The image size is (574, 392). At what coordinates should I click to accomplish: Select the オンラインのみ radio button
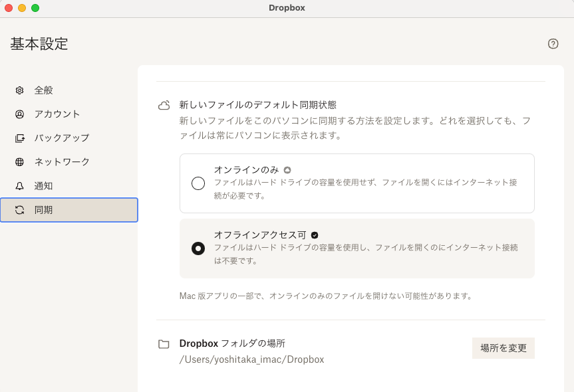(x=198, y=183)
